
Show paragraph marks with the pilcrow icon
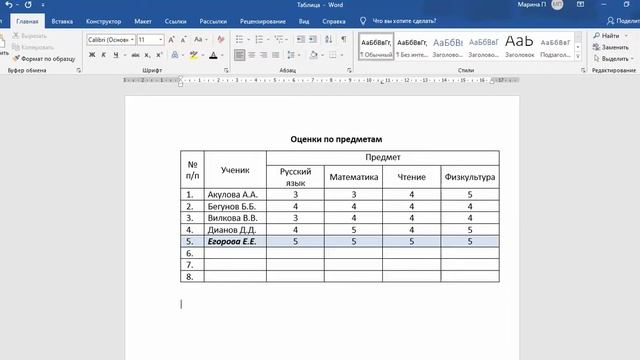(344, 40)
